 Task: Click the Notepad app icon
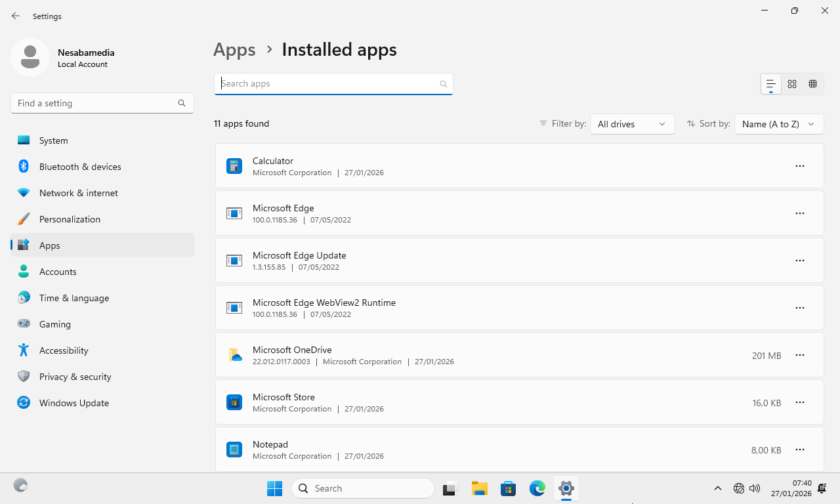point(234,450)
